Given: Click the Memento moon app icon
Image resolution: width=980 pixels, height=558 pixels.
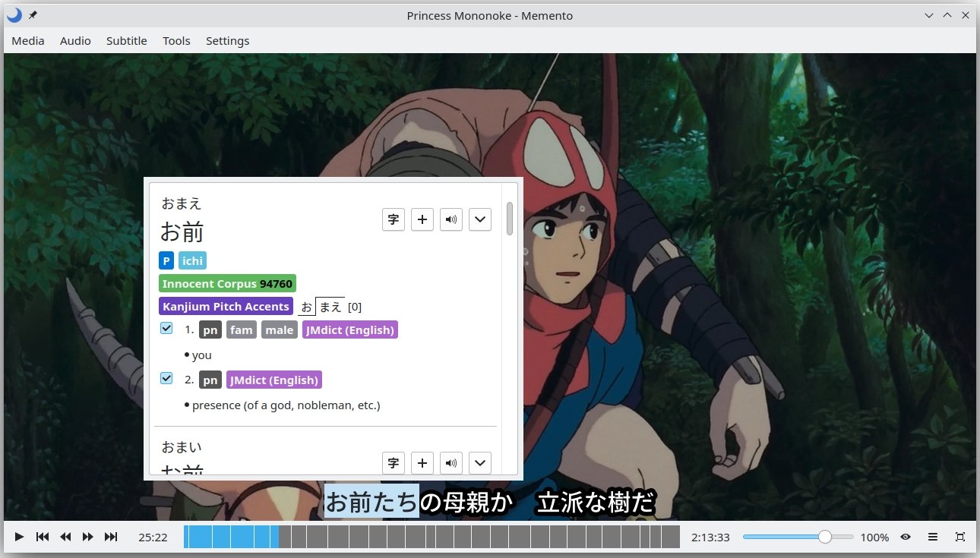Looking at the screenshot, I should [x=14, y=15].
